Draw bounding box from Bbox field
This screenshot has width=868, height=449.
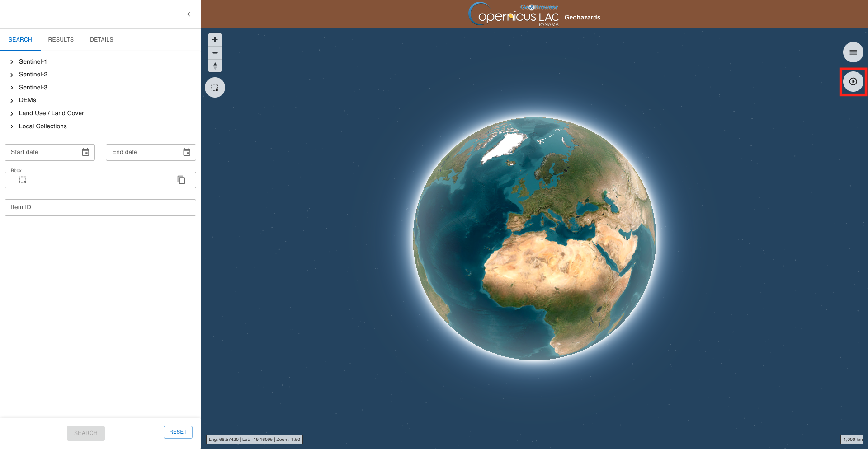pyautogui.click(x=23, y=180)
